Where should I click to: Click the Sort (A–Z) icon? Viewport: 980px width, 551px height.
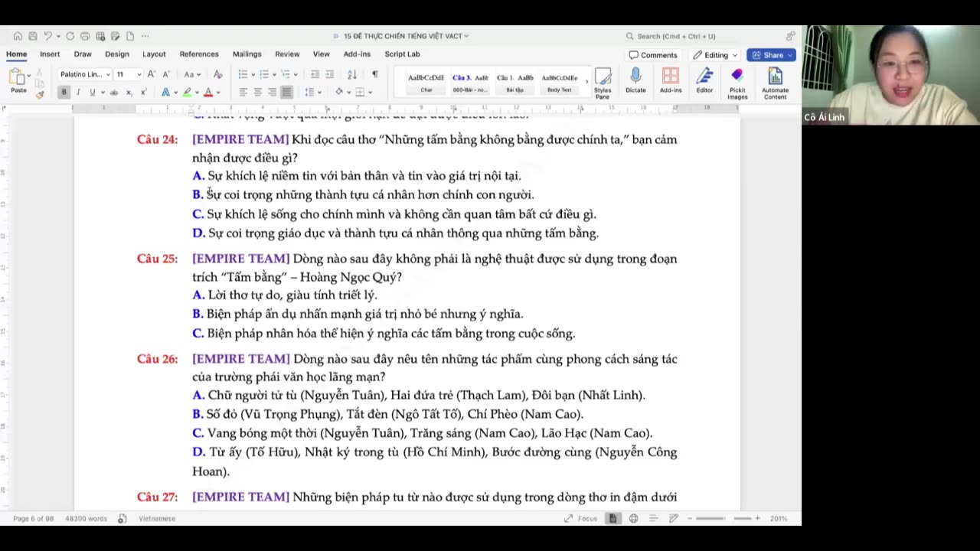click(x=352, y=74)
